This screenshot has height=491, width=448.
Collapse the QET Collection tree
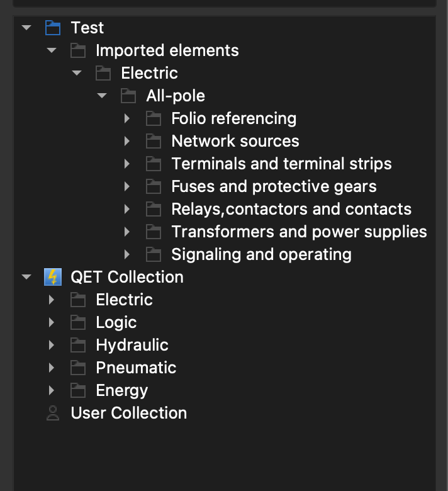tap(26, 277)
